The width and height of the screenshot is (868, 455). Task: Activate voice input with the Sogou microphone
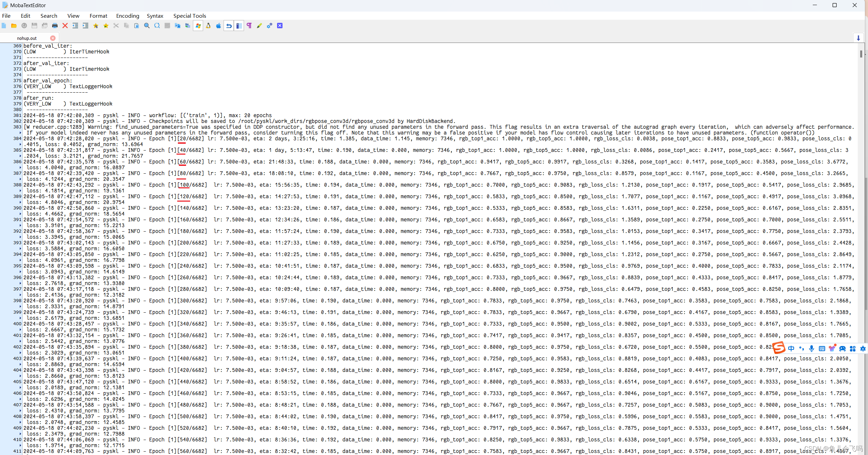[811, 348]
